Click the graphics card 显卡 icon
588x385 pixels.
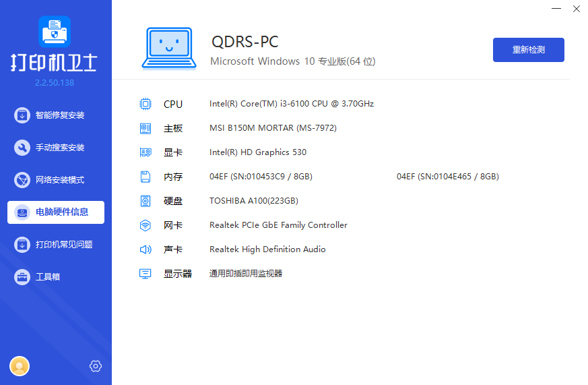click(145, 152)
